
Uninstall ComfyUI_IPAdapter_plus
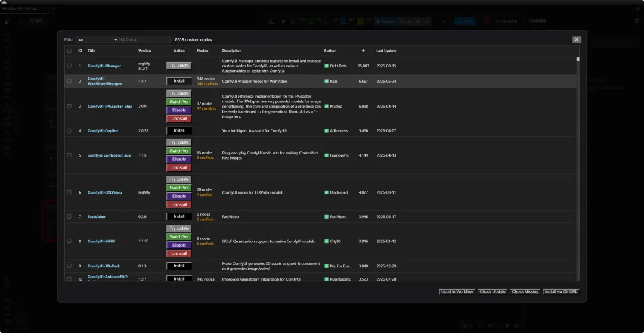coord(179,119)
